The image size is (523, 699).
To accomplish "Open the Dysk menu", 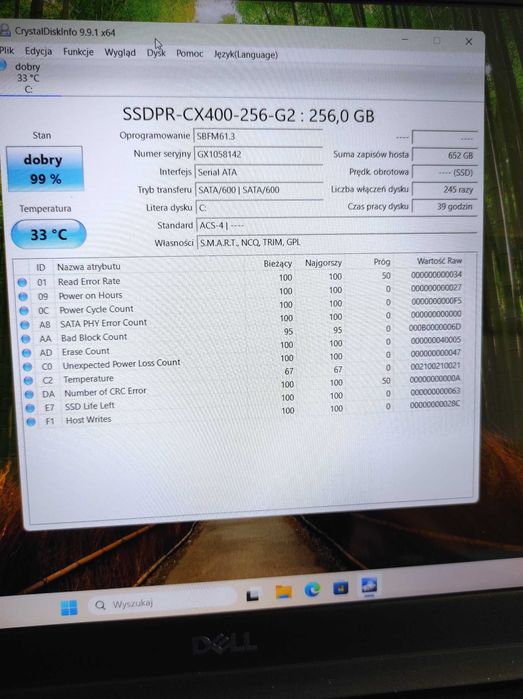I will 156,53.
